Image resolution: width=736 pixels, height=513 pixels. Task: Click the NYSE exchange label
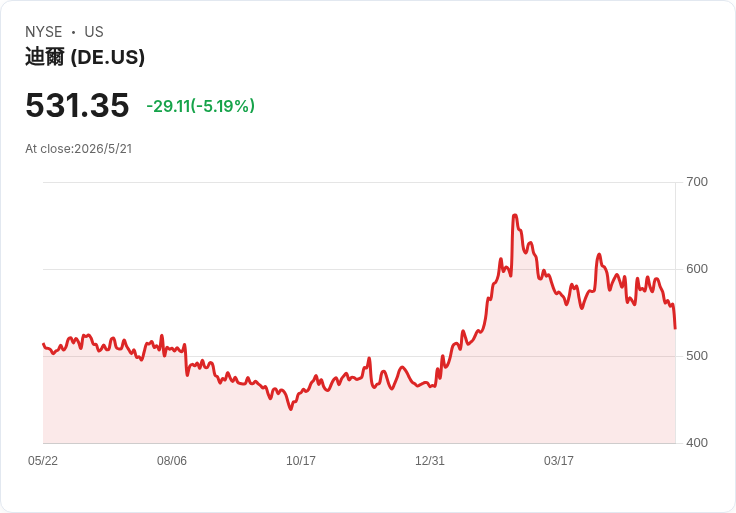[44, 32]
